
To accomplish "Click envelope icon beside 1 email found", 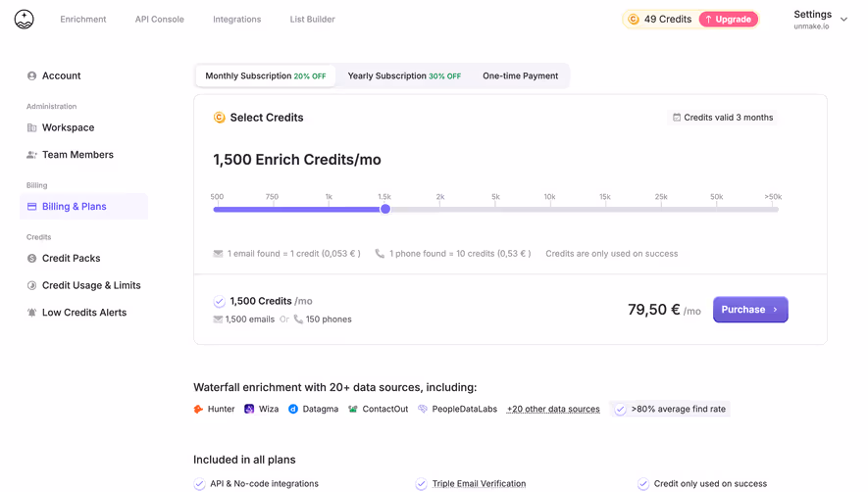I will click(x=218, y=254).
